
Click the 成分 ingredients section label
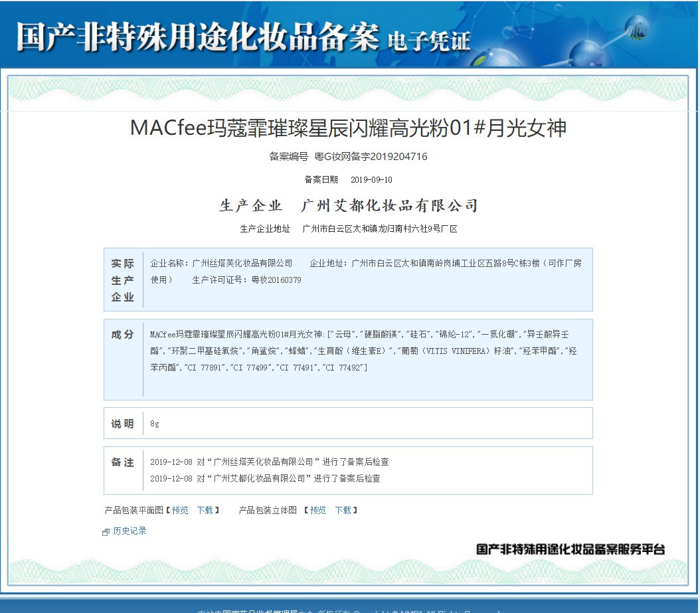(x=123, y=335)
